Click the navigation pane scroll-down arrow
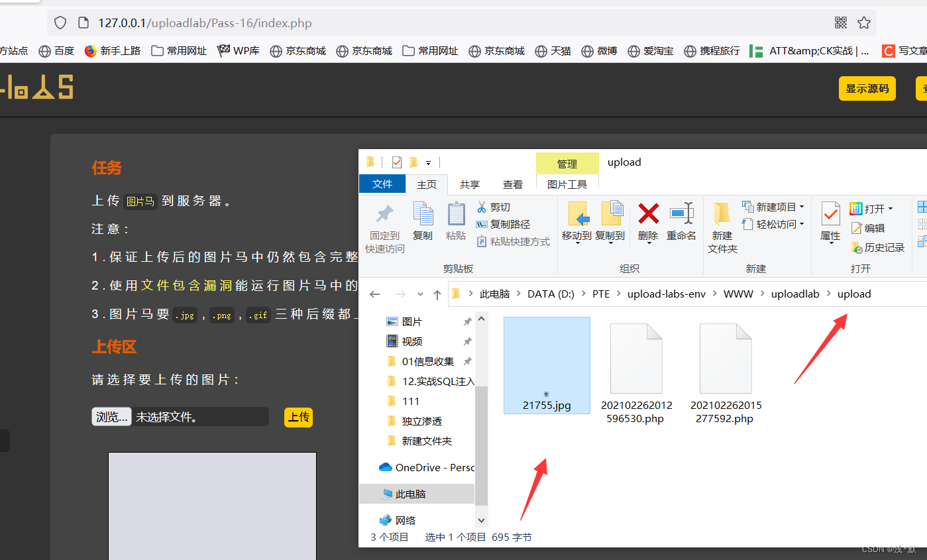The image size is (927, 560). [x=482, y=521]
